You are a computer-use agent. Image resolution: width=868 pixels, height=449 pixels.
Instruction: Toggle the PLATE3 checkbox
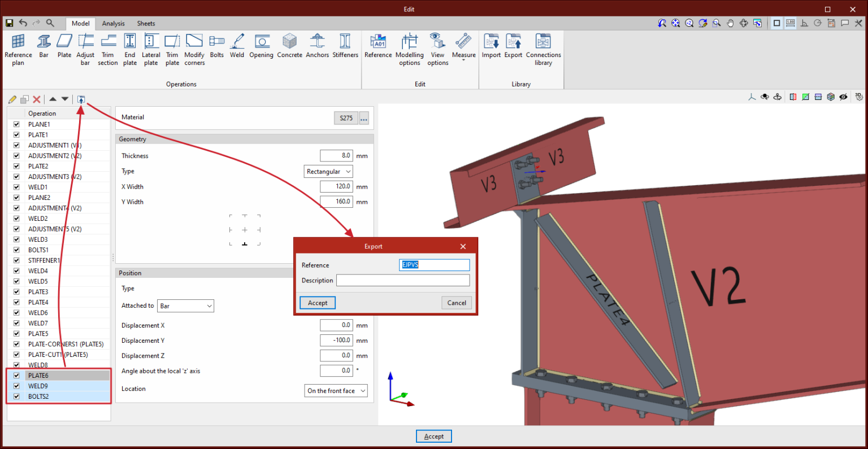[16, 292]
